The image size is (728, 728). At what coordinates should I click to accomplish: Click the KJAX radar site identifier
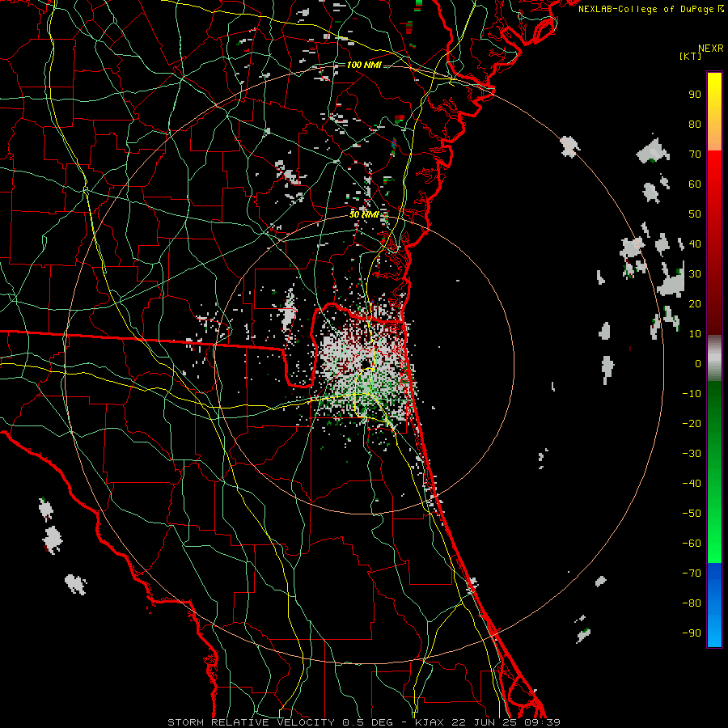click(x=430, y=722)
